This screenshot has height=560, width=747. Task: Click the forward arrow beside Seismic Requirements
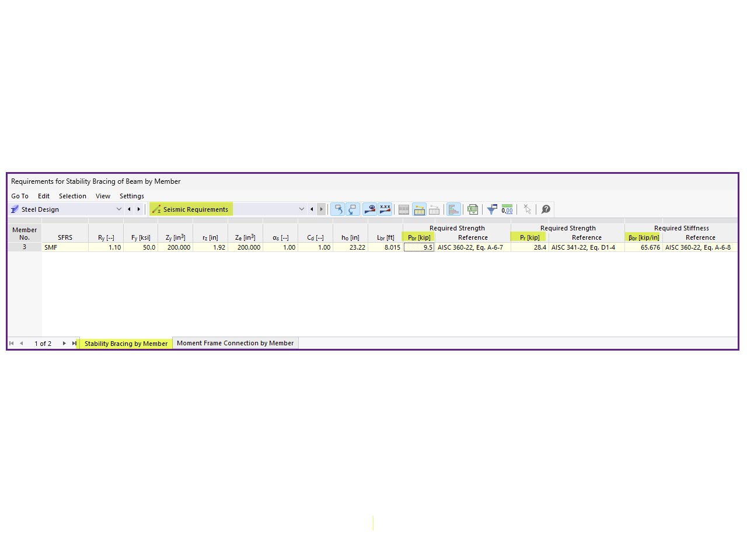322,209
